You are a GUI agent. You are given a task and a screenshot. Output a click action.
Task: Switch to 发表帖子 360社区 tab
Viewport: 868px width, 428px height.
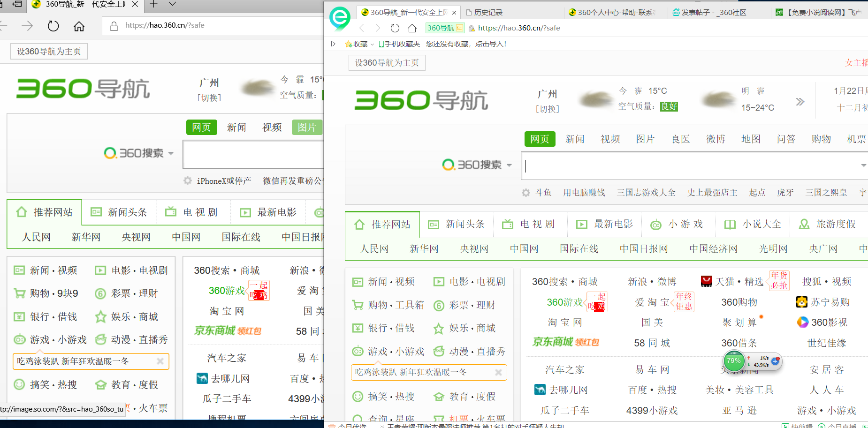[x=709, y=13]
